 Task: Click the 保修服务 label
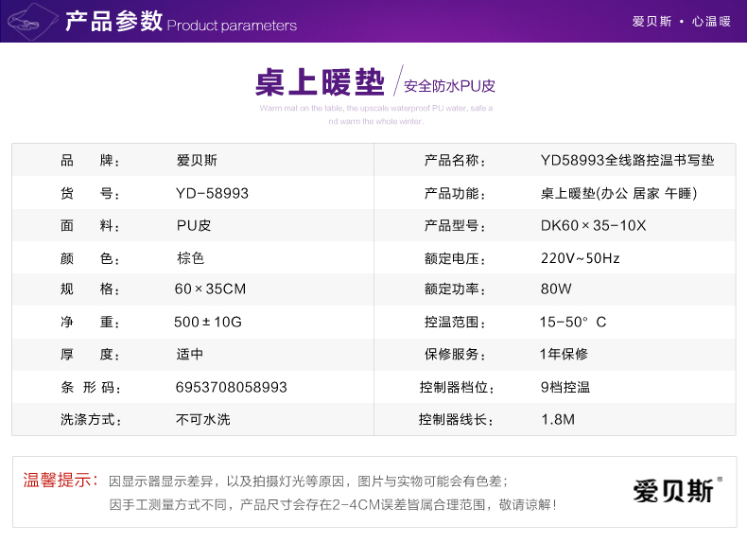[455, 354]
